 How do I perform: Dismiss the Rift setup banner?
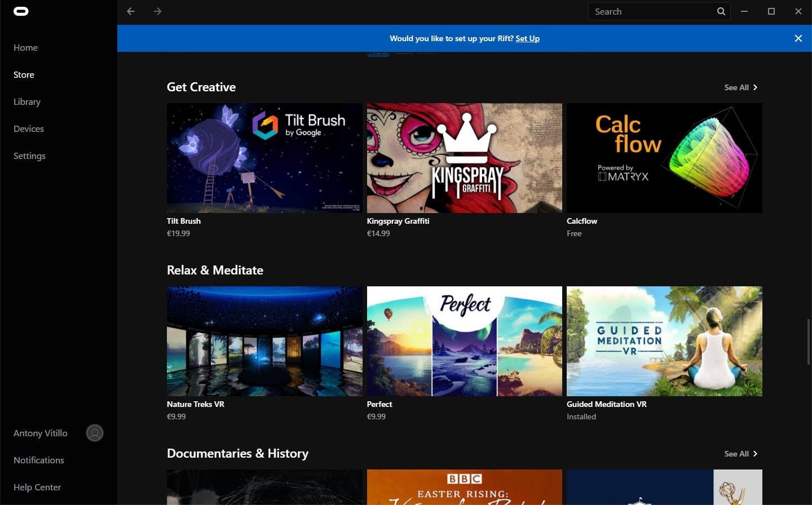click(798, 38)
